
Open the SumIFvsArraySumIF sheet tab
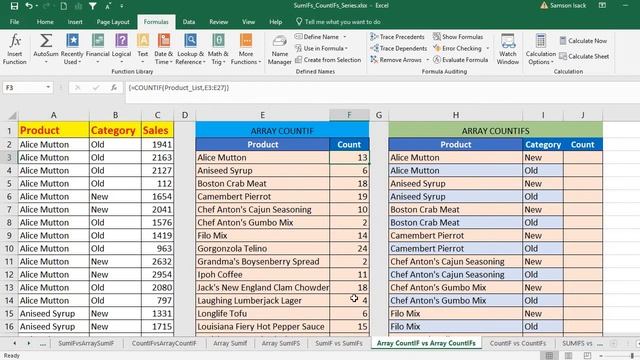pyautogui.click(x=86, y=343)
